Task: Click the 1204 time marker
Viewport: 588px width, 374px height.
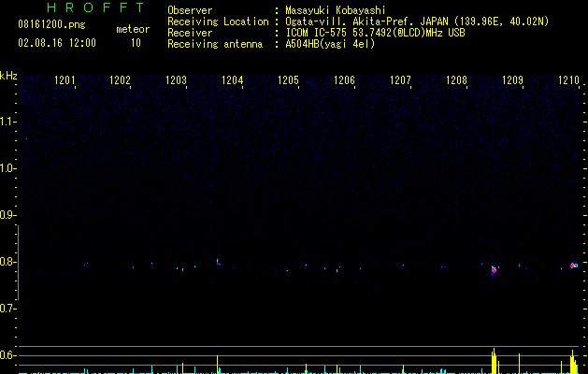Action: click(x=233, y=80)
